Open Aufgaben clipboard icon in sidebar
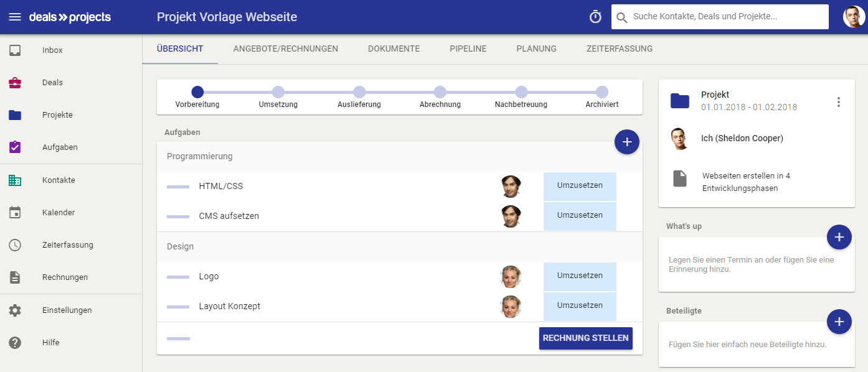Image resolution: width=868 pixels, height=372 pixels. pyautogui.click(x=15, y=147)
